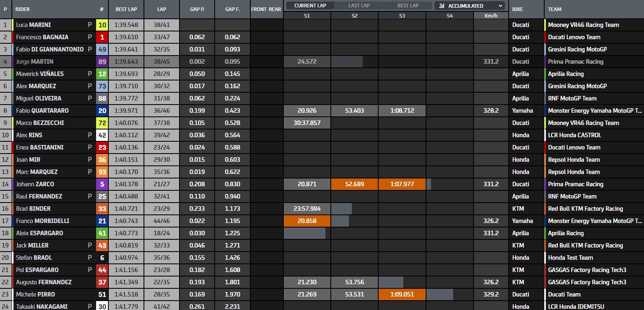Click best lap 1:39.548
This screenshot has height=310, width=644.
point(126,25)
